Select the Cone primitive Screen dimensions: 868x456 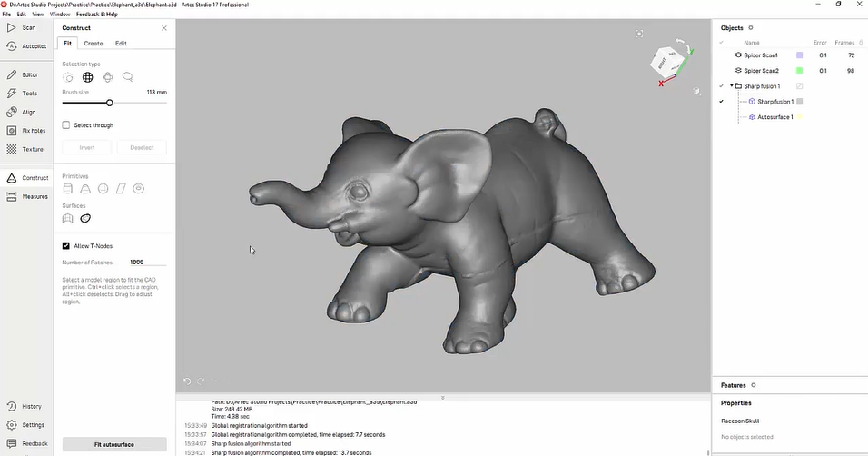(85, 189)
